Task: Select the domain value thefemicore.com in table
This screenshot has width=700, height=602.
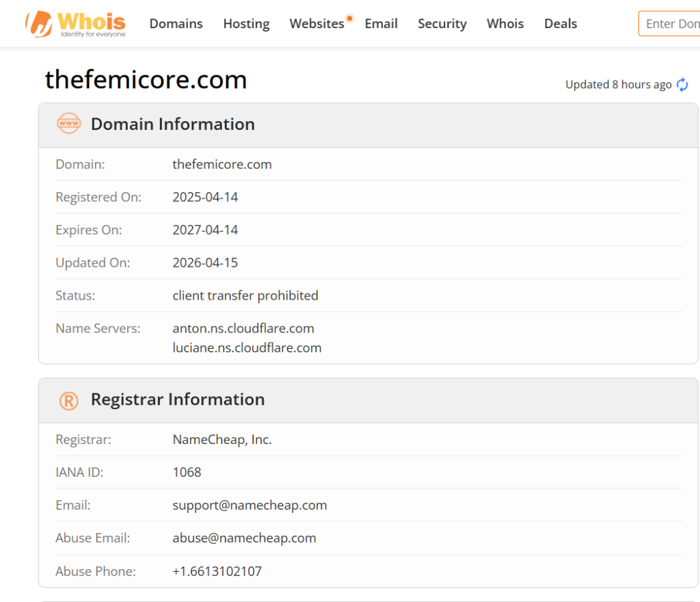Action: (222, 164)
